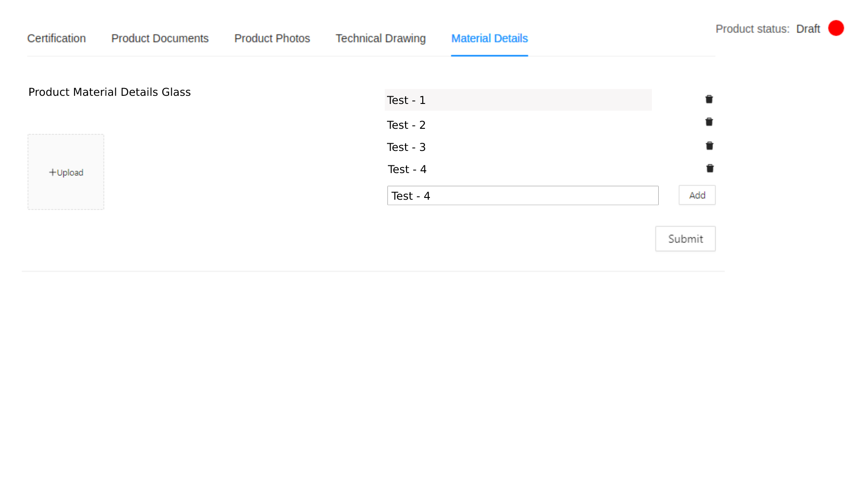Select the Material Details tab
The height and width of the screenshot is (488, 868).
490,38
